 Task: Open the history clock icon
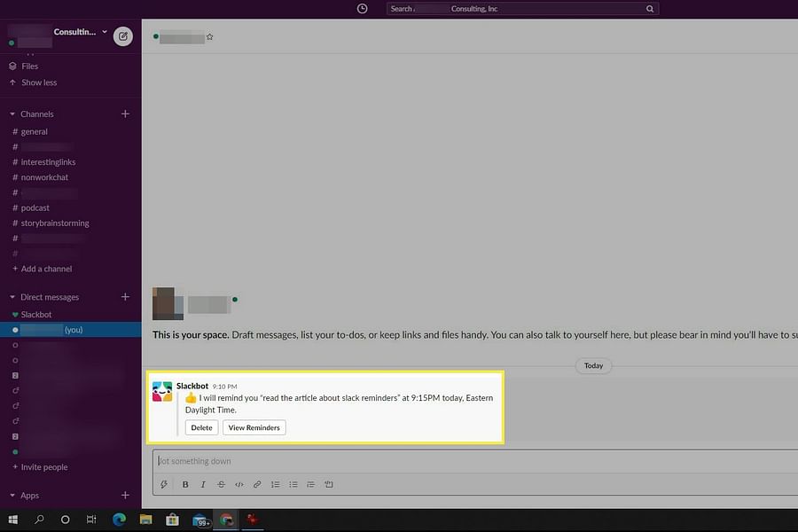click(362, 9)
